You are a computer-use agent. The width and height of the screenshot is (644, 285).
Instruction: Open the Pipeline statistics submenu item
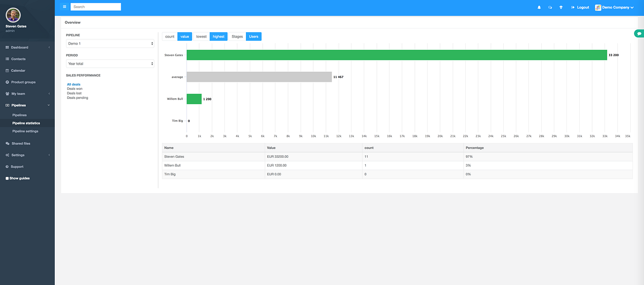pos(26,123)
